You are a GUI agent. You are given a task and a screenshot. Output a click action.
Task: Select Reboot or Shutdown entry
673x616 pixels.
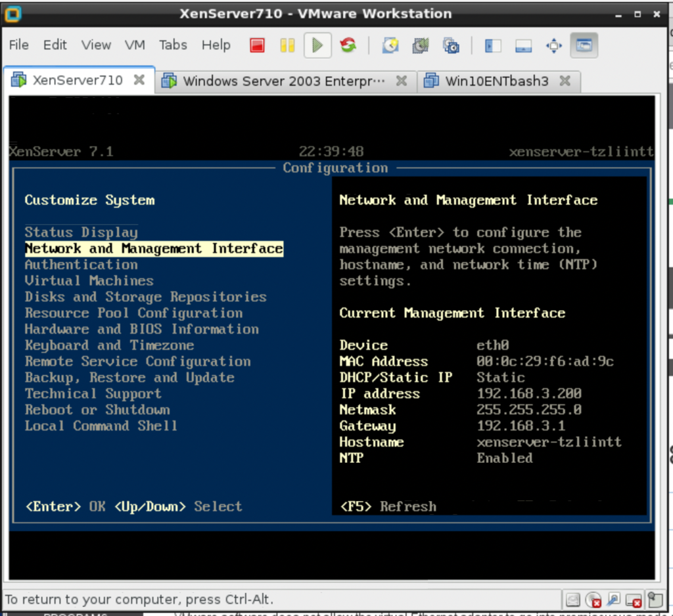click(97, 410)
